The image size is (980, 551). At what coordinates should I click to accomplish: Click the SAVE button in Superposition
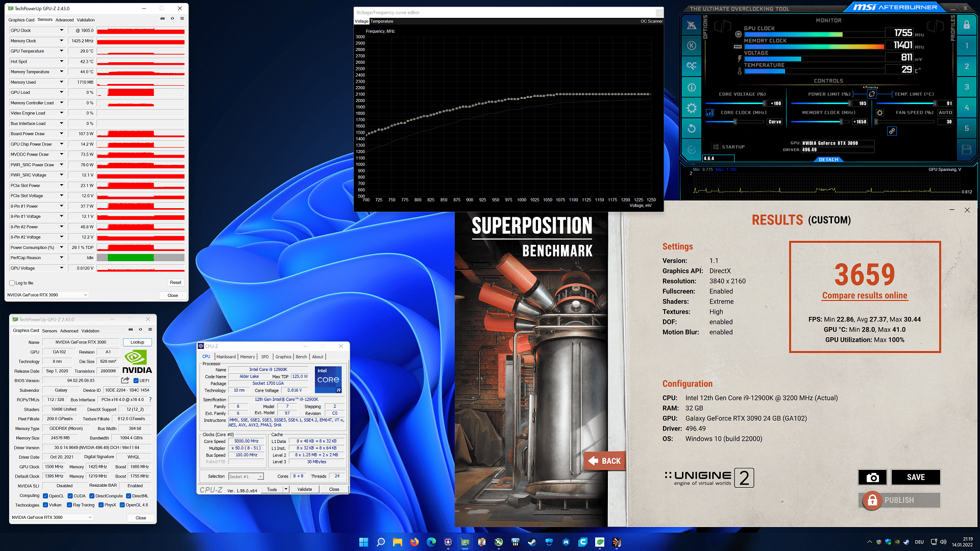tap(916, 477)
